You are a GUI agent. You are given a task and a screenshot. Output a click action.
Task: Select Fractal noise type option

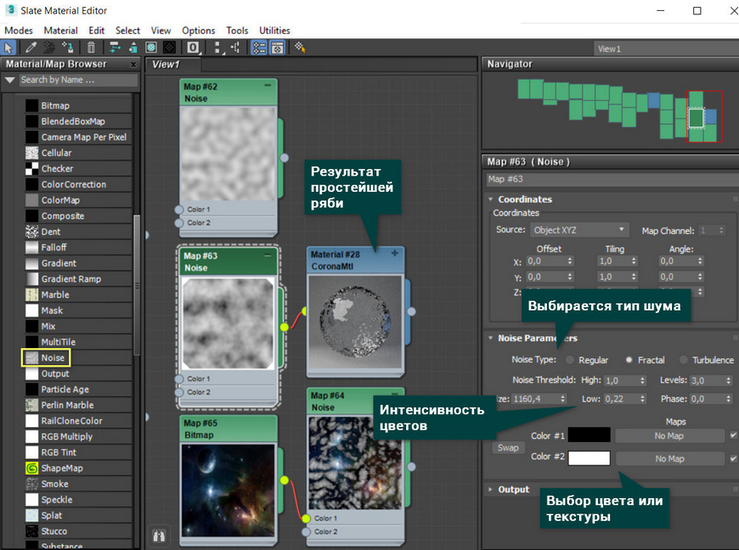629,360
